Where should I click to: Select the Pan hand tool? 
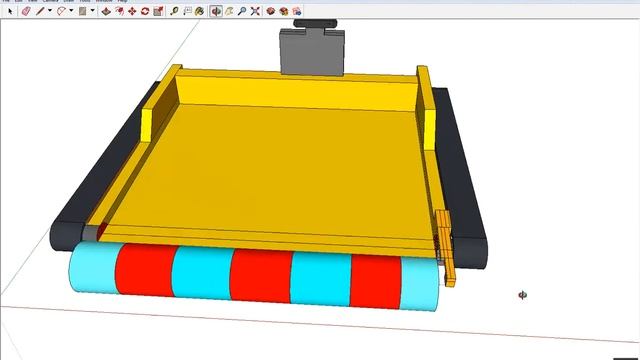click(229, 11)
